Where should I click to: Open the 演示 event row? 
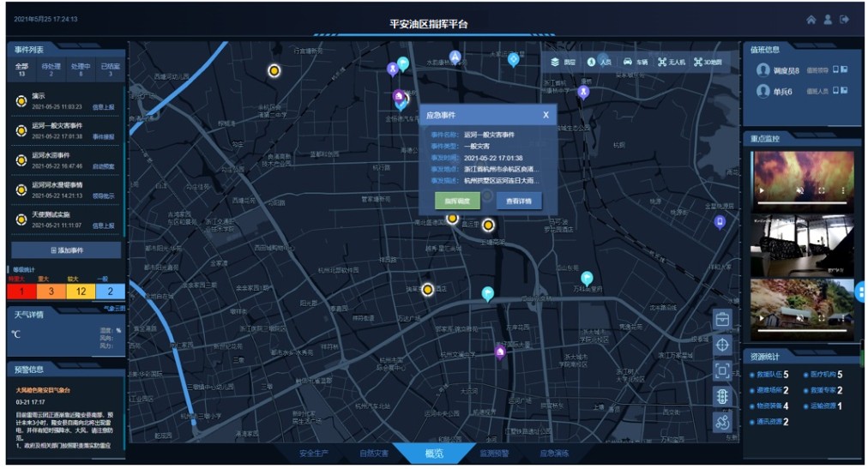[x=65, y=101]
